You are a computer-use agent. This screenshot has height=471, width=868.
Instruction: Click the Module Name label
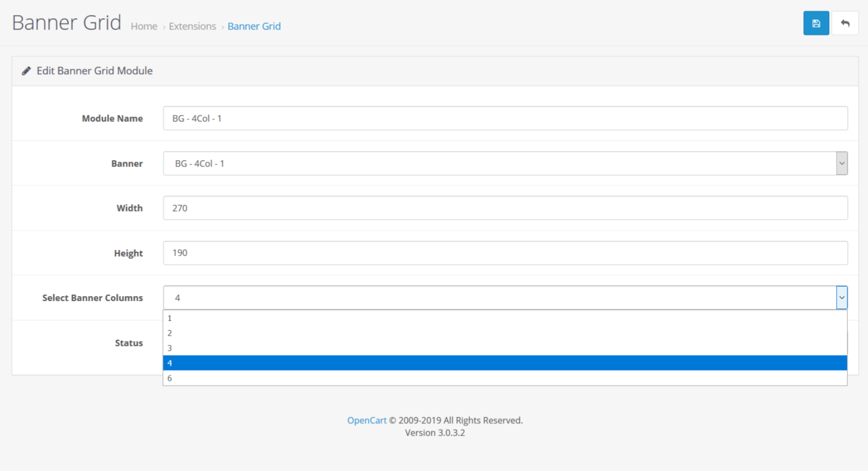click(112, 118)
